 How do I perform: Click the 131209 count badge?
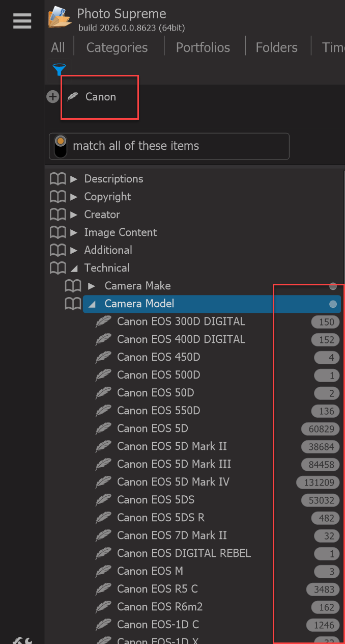tap(318, 482)
